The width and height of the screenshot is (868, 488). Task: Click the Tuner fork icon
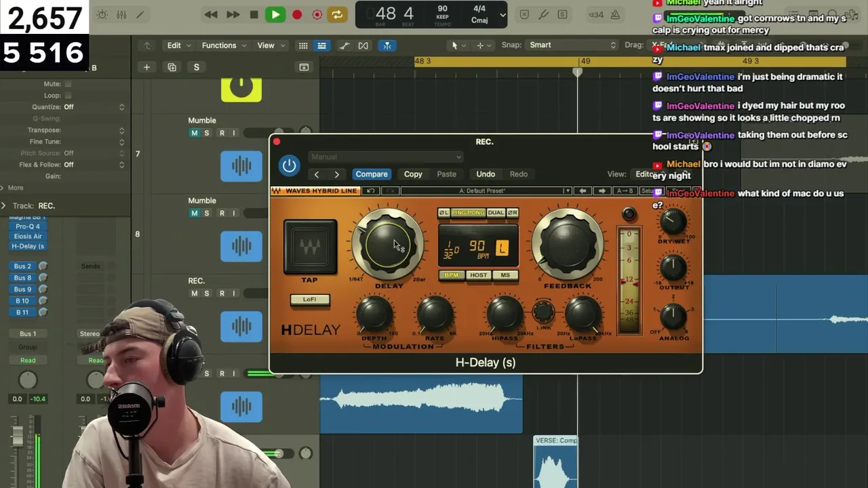[543, 14]
